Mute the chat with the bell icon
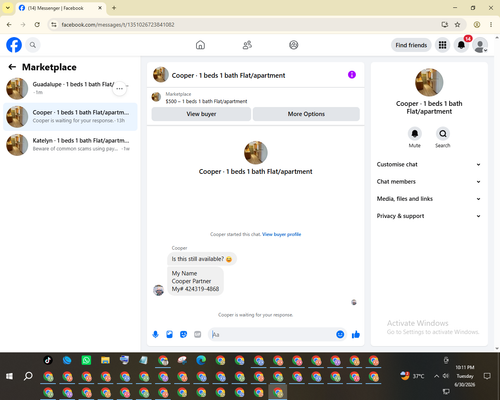This screenshot has width=500, height=400. [x=415, y=134]
